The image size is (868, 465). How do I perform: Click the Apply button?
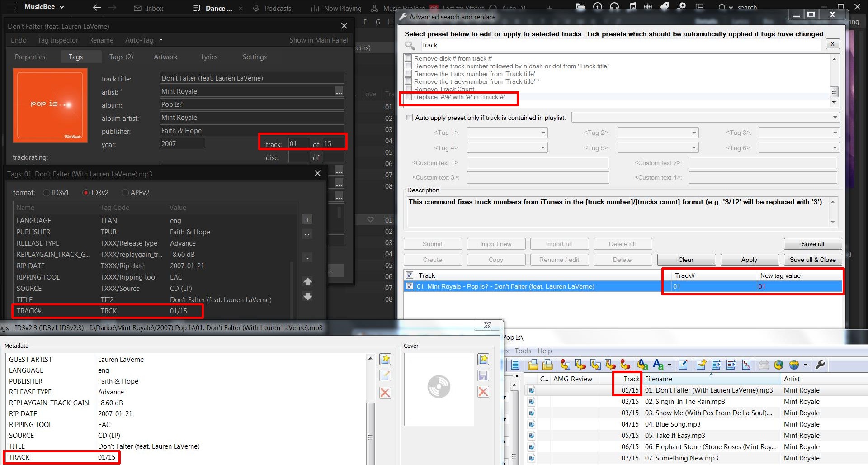[x=749, y=260]
